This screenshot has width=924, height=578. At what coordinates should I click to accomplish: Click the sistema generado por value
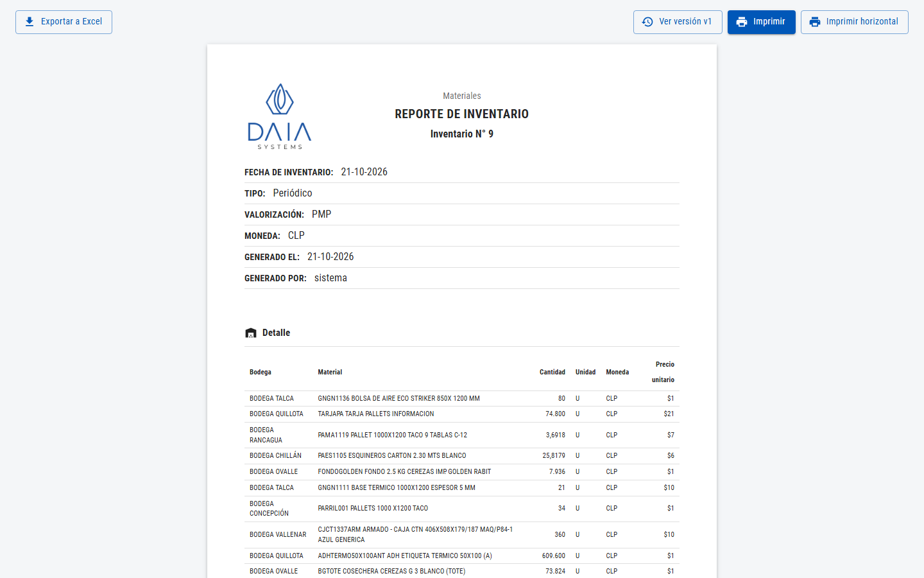330,278
